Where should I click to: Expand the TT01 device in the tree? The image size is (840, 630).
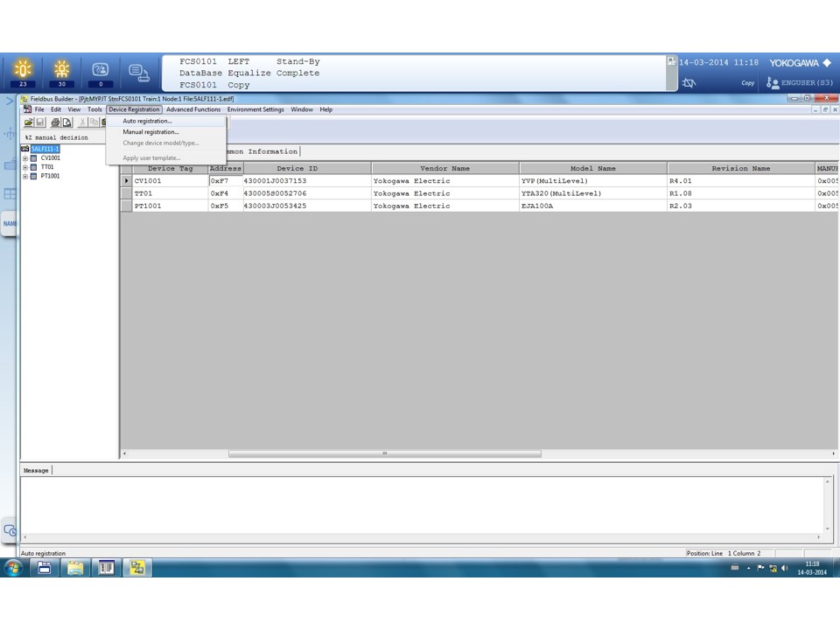click(25, 166)
